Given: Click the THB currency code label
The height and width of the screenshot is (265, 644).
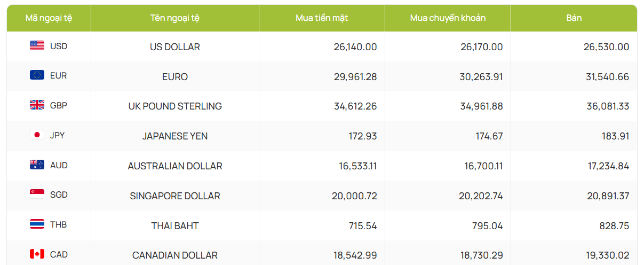Looking at the screenshot, I should click(59, 224).
